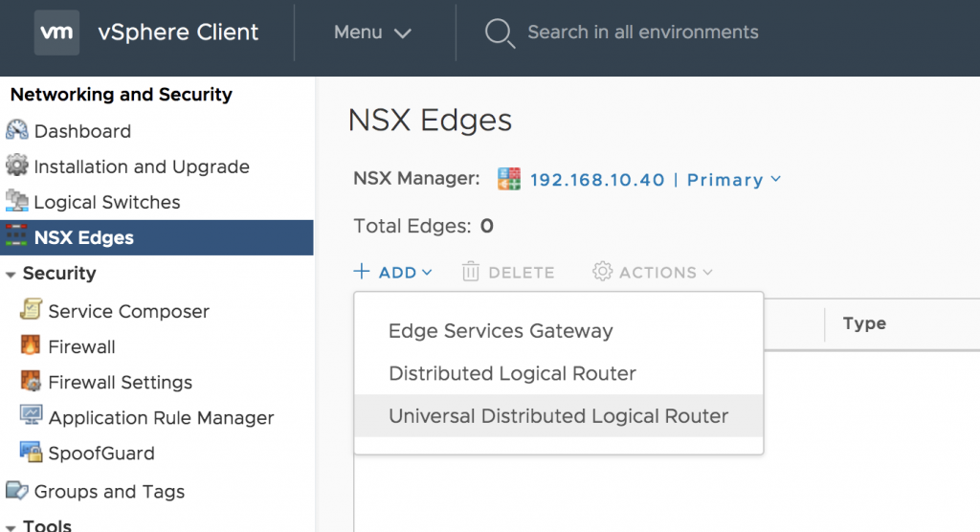Click the Service Composer scroll icon
Screen dimensions: 980x532
(31, 309)
